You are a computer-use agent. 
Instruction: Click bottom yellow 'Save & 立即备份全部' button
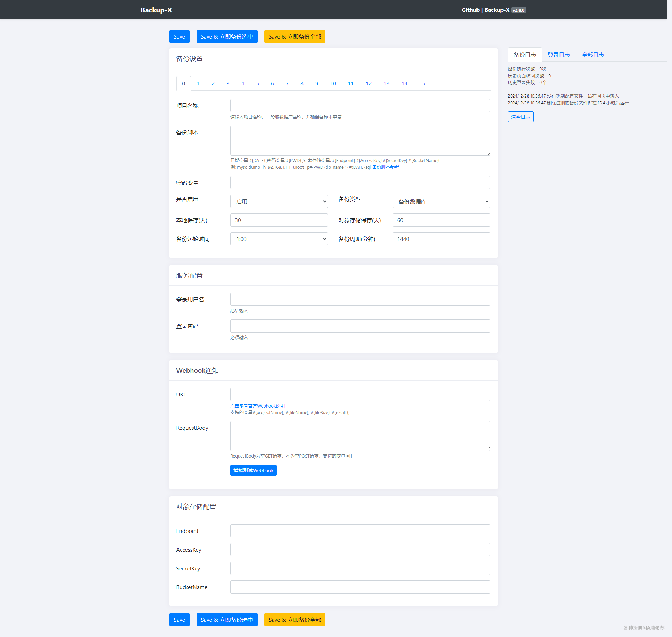coord(294,620)
